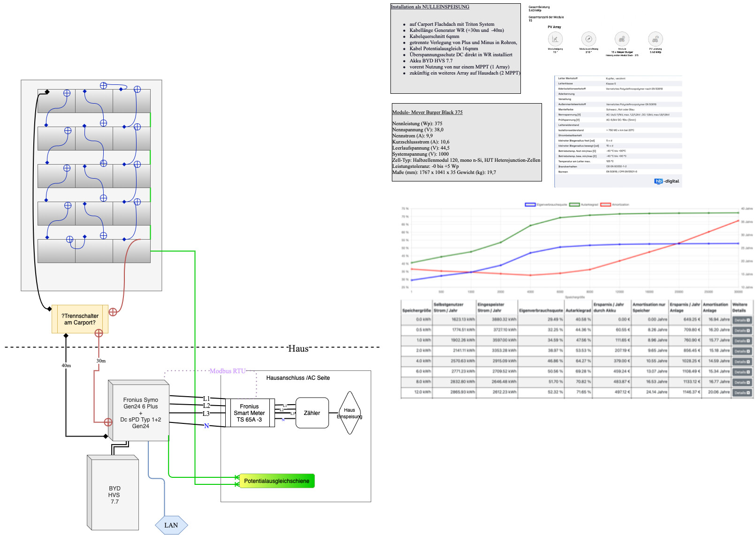Click the Kabelquerschnitt 6qmm bullet
756x535 pixels.
pos(435,36)
